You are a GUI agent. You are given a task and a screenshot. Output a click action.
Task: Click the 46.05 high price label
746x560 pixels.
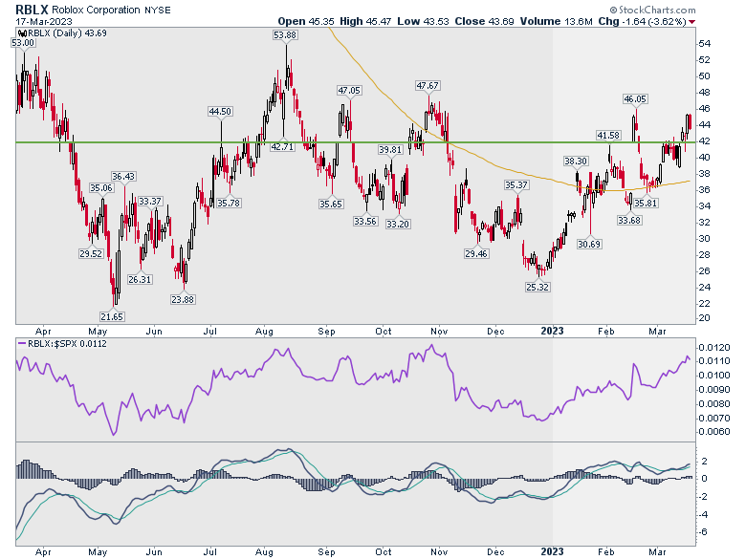coord(635,98)
